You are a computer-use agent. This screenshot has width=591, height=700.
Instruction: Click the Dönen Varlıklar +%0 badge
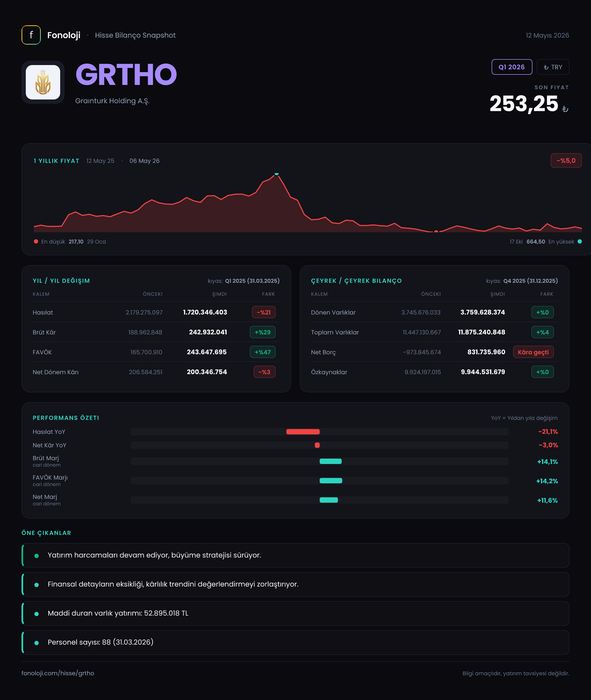(542, 312)
